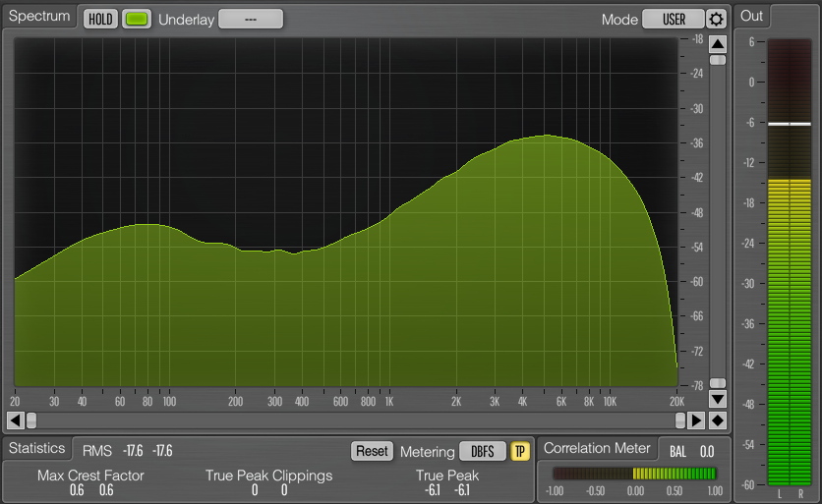822x504 pixels.
Task: Click the vertical scroll up arrow
Action: (718, 44)
